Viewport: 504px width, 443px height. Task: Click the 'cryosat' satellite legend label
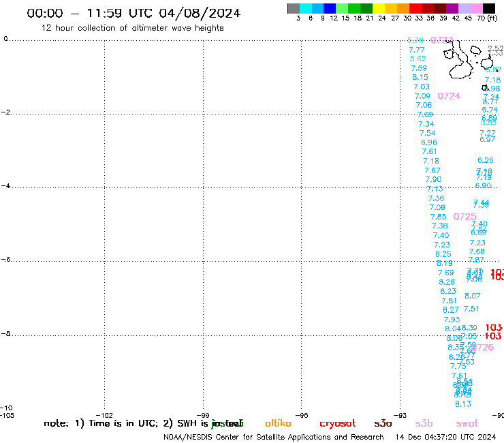338,424
